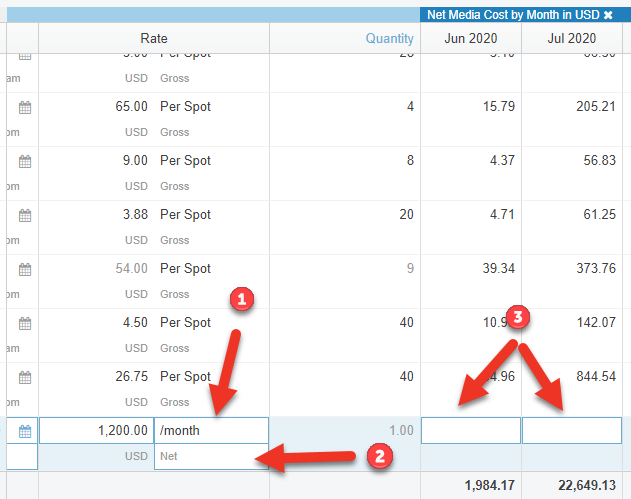
Task: Select the calendar icon in the 4.50 row
Action: [x=25, y=323]
